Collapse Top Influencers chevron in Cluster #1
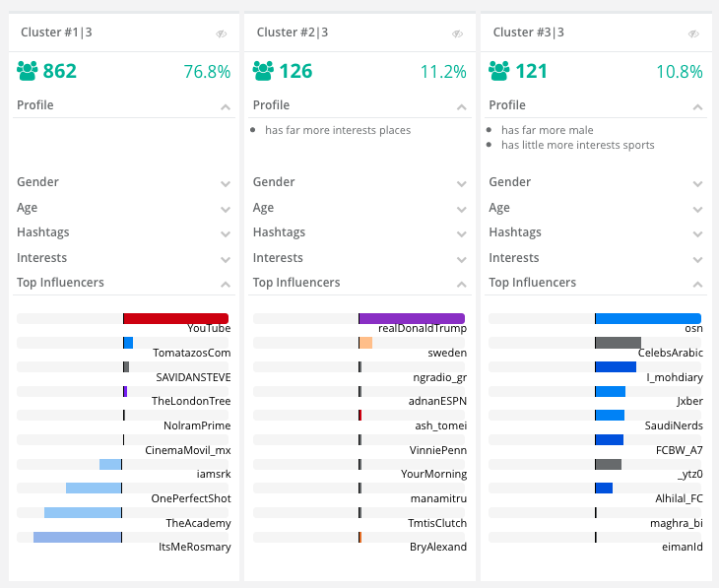This screenshot has width=719, height=588. click(226, 285)
